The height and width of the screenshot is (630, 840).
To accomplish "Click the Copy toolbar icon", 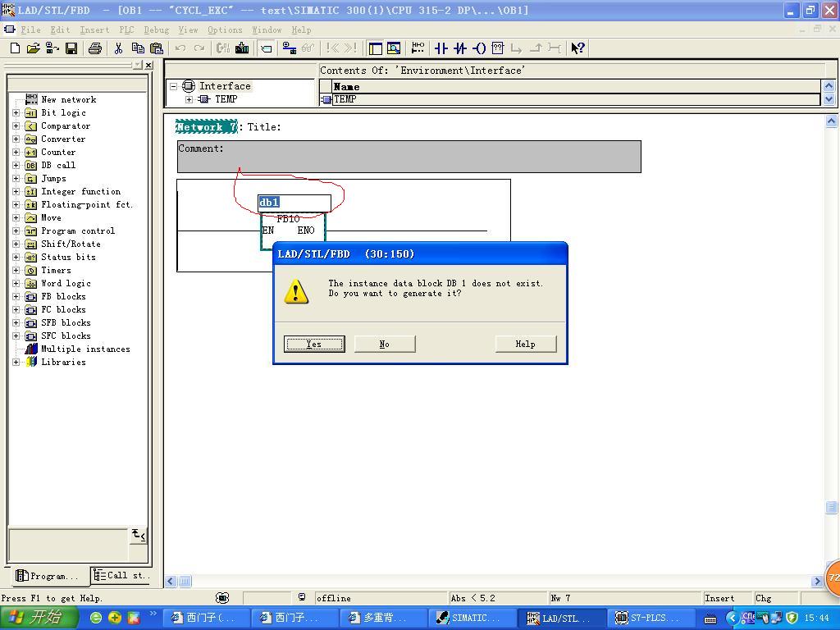I will pos(138,48).
